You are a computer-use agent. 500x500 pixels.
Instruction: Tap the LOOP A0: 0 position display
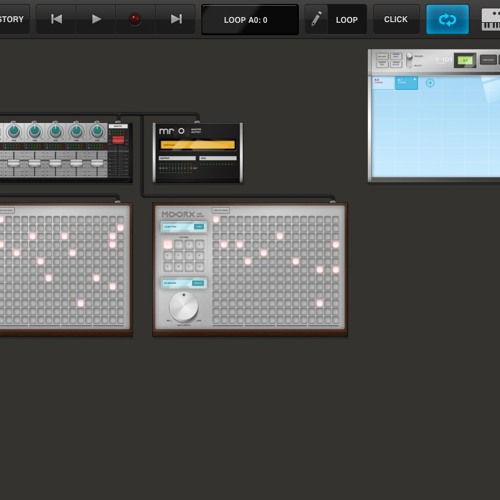pos(250,20)
